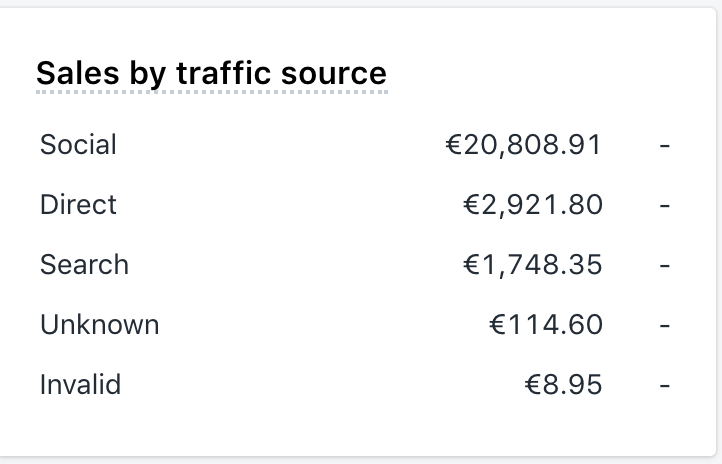Click the word 'Sales' in the card title

(77, 73)
